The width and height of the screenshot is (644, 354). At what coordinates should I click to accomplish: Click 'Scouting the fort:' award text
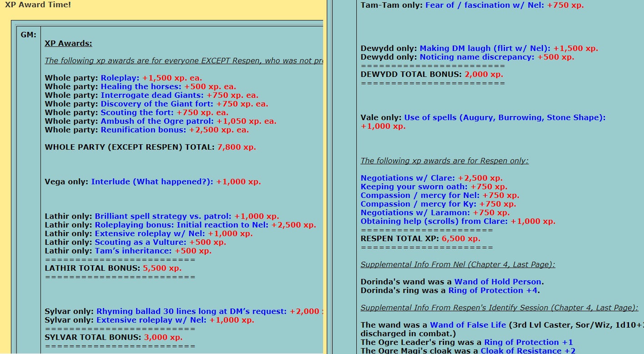137,113
